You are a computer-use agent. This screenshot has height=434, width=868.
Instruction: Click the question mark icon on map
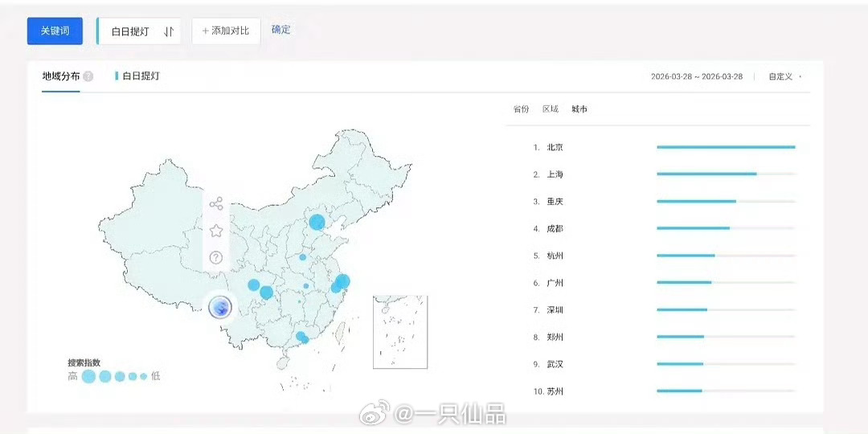[x=216, y=257]
